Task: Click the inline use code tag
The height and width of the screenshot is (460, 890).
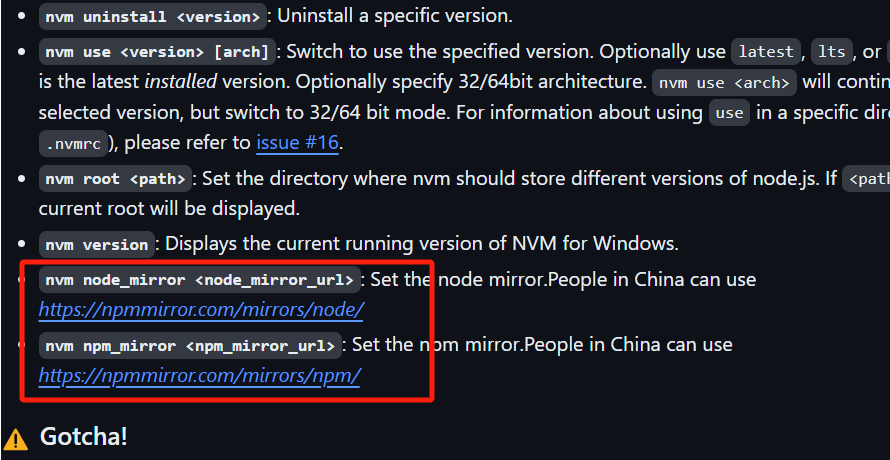Action: click(729, 113)
